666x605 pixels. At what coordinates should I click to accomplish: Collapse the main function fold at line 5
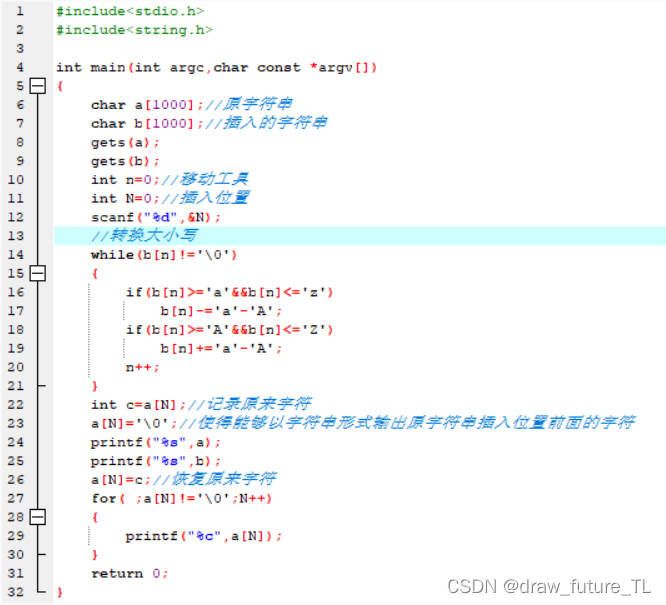click(x=37, y=86)
